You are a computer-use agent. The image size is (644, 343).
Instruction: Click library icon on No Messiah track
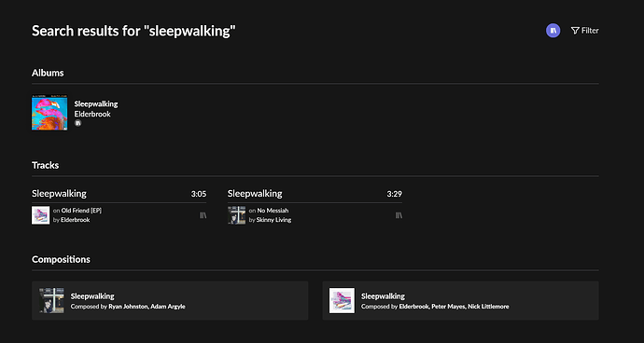[x=399, y=215]
